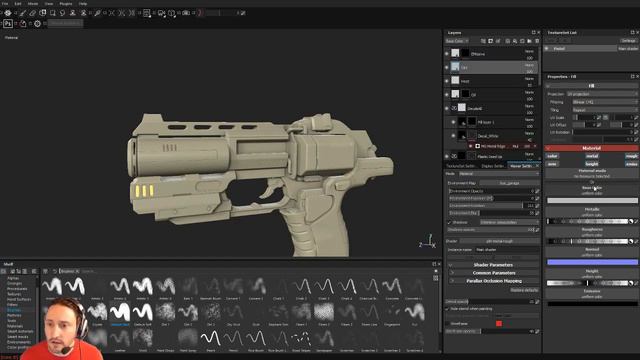This screenshot has width=640, height=360.
Task: Add a folder in Layers panel
Action: [529, 41]
